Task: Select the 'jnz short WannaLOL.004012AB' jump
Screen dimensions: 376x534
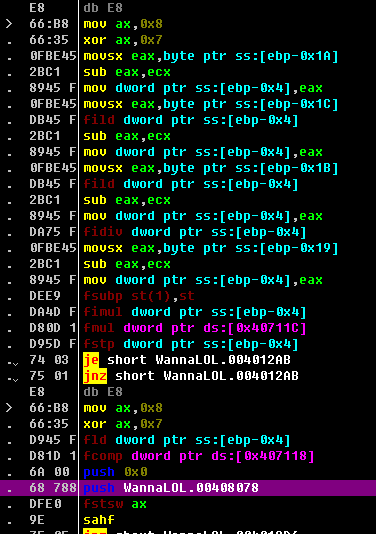Action: click(191, 376)
